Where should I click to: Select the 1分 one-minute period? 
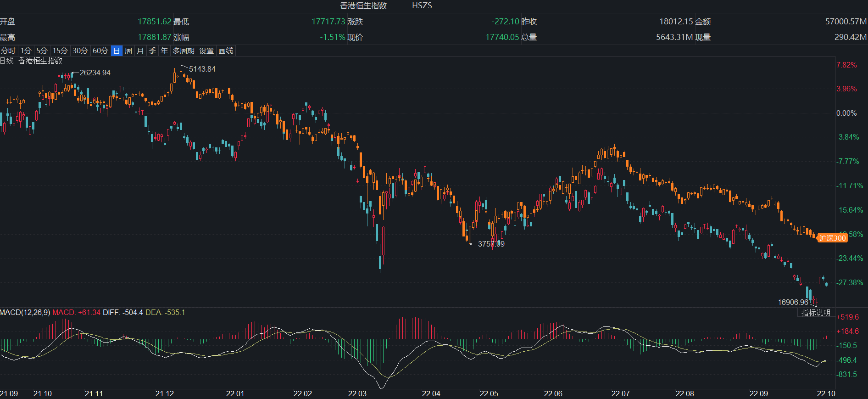point(26,51)
